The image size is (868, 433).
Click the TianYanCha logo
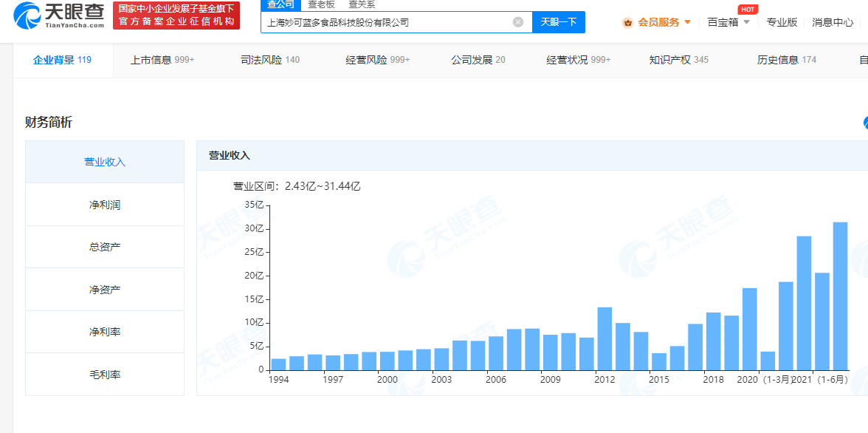point(59,16)
